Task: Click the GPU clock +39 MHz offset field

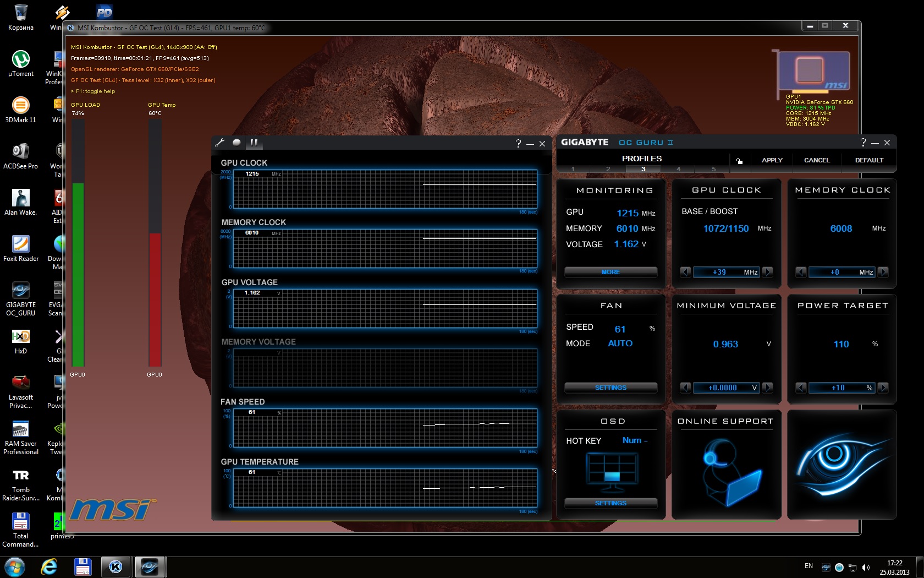Action: coord(727,272)
